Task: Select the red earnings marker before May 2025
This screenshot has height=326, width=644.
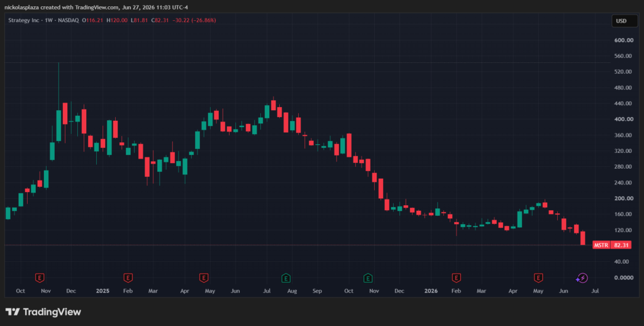Action: click(204, 278)
